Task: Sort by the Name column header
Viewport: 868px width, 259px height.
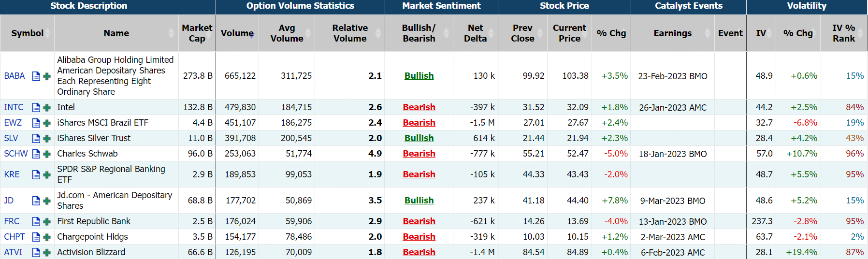Action: coord(116,33)
